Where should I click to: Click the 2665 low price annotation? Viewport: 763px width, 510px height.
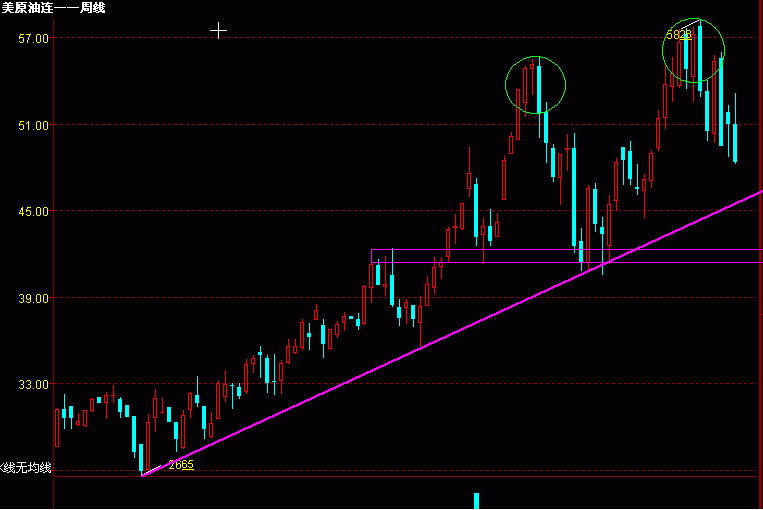(x=181, y=465)
